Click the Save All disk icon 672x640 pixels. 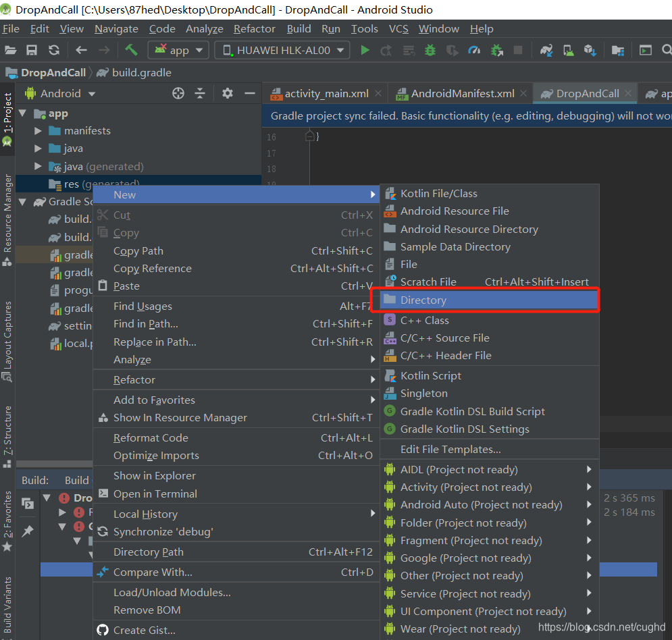(x=32, y=50)
